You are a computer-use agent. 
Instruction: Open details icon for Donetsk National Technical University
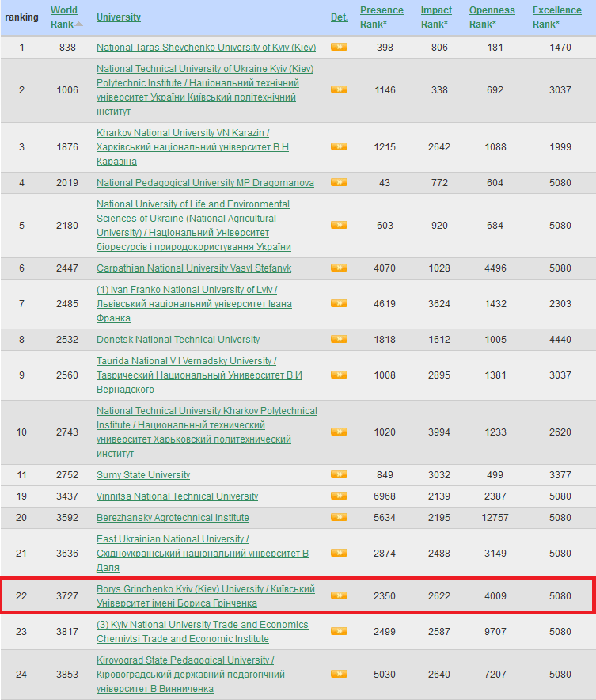tap(339, 339)
